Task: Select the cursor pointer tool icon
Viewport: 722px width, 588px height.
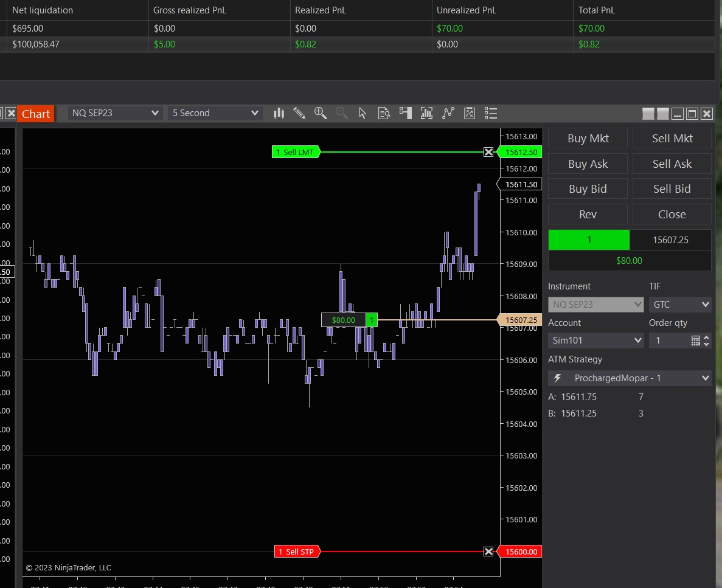Action: (x=363, y=113)
